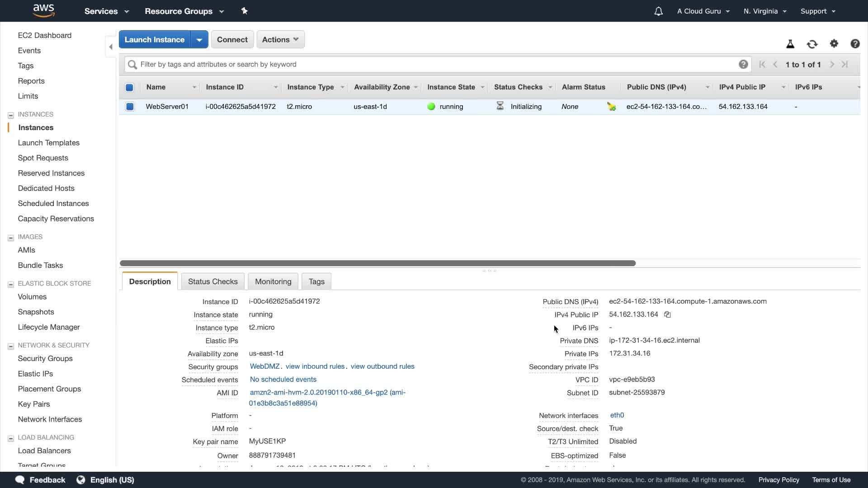Collapse the INSTANCES sidebar section
868x488 pixels.
(11, 115)
